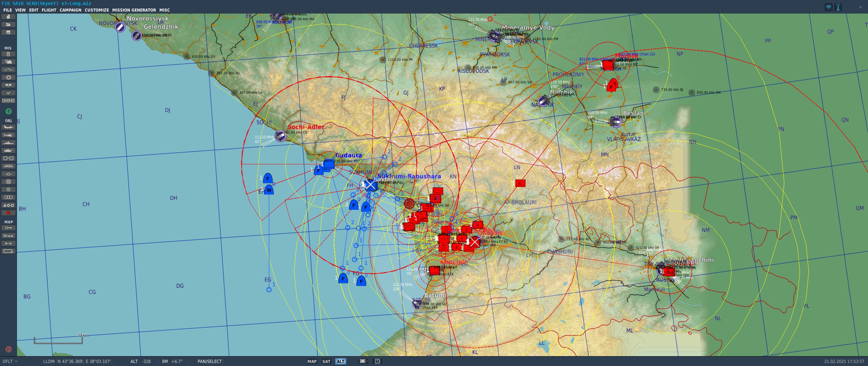Click the red X delete tool
Viewport: 868px width, 366px height.
pos(8,213)
